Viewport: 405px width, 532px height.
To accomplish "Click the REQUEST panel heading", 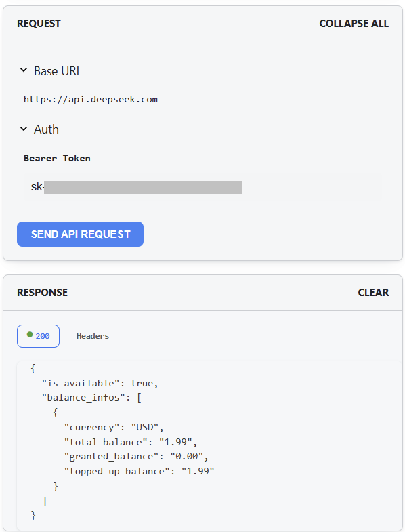I will 39,24.
